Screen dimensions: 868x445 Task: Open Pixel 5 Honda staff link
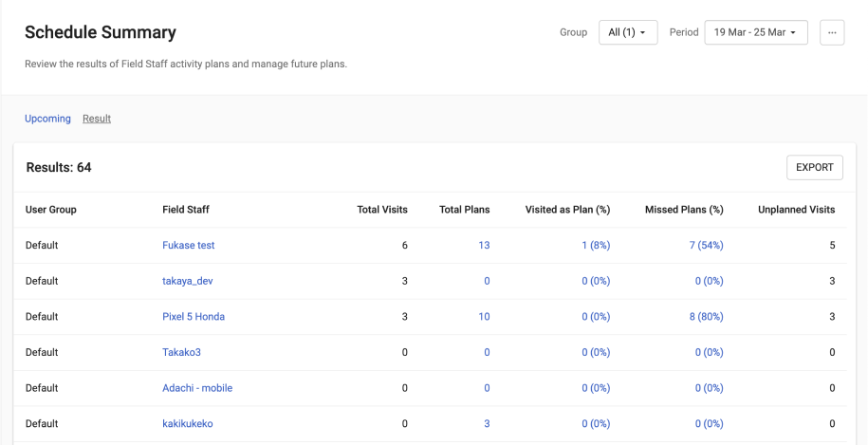tap(194, 317)
